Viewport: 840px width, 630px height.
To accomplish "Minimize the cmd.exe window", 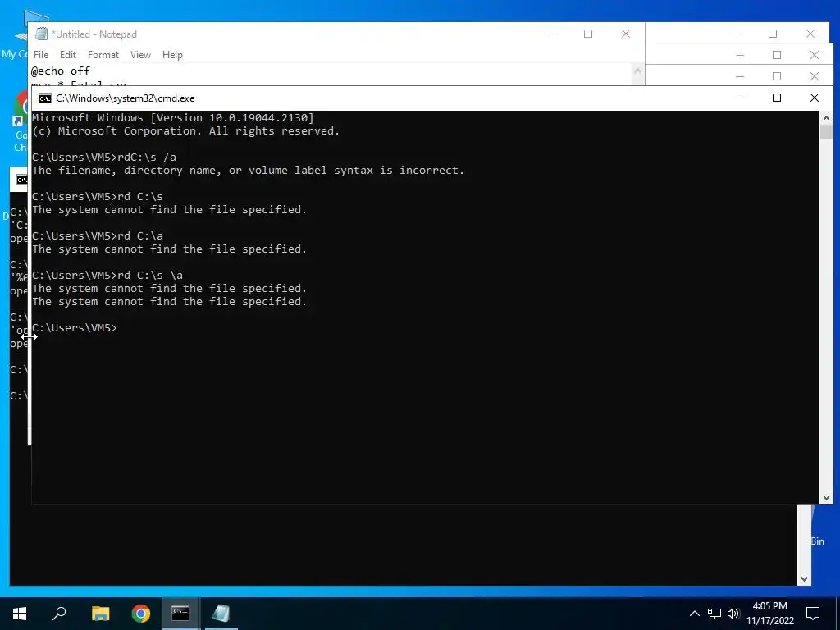I will (x=740, y=98).
